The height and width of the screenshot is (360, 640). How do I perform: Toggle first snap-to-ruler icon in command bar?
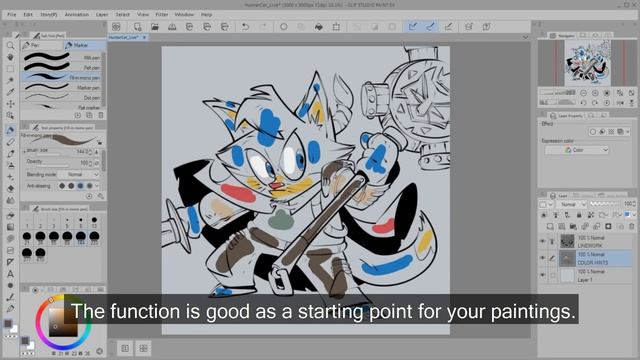coord(413,27)
